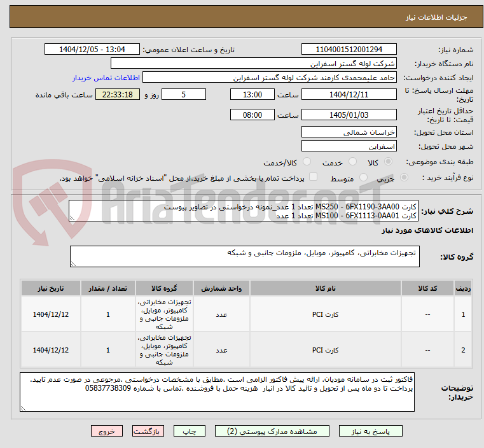This screenshot has height=448, width=484.
Task: Click the توضیحات خریدار text area
Action: click(217, 392)
